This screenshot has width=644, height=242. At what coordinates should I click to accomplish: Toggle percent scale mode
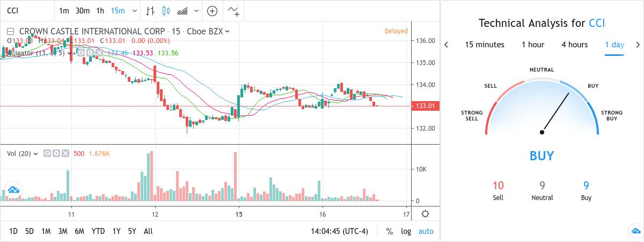pos(389,231)
